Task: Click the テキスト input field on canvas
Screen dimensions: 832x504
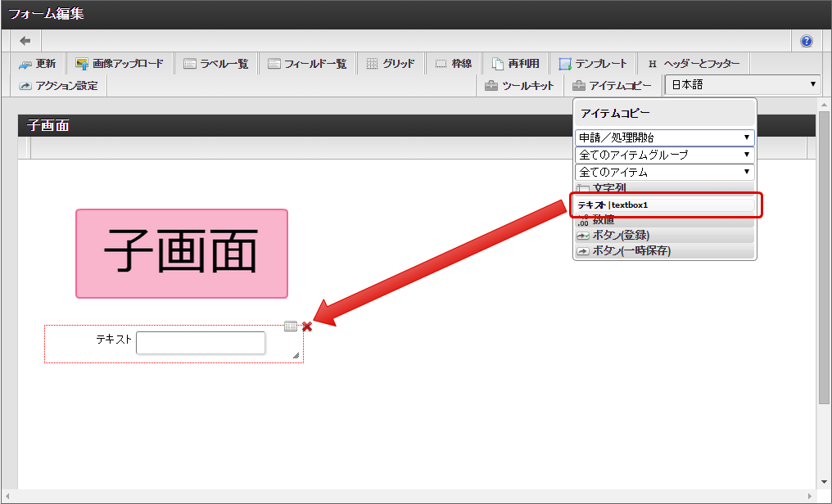Action: pyautogui.click(x=201, y=343)
